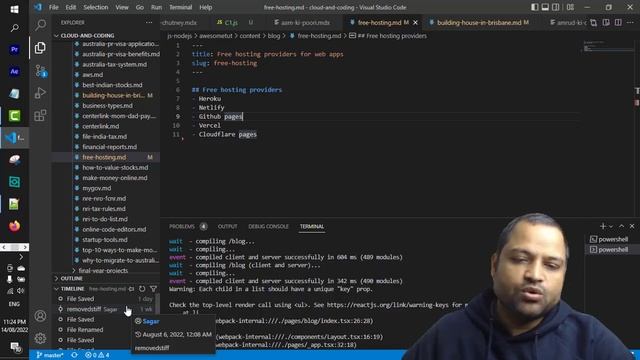Click the editor minimap
The width and height of the screenshot is (640, 360).
click(608, 47)
